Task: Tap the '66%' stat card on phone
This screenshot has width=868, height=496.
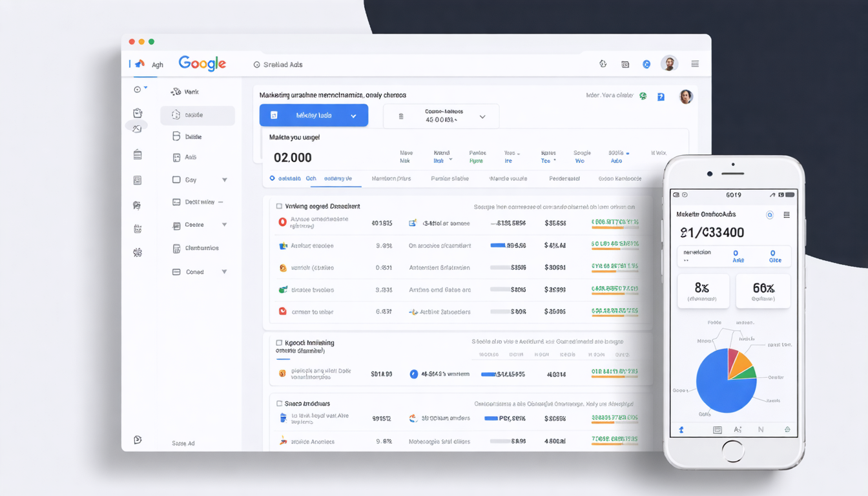Action: click(763, 291)
